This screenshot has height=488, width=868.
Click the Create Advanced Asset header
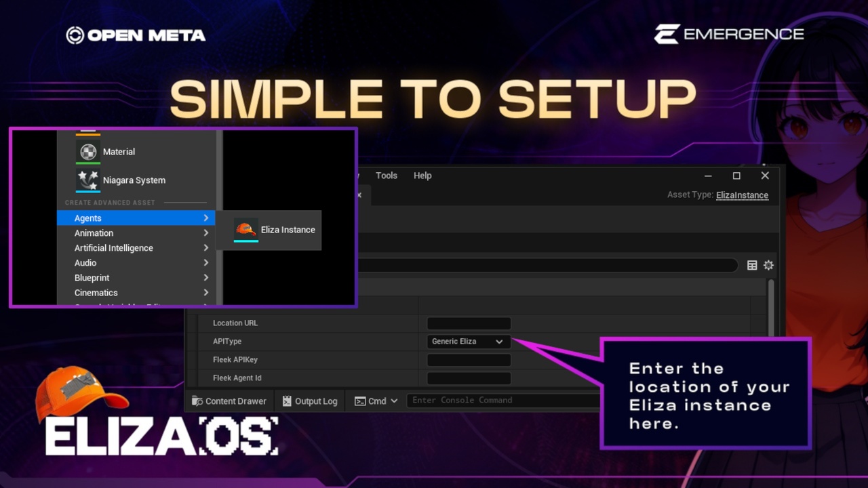click(x=110, y=203)
